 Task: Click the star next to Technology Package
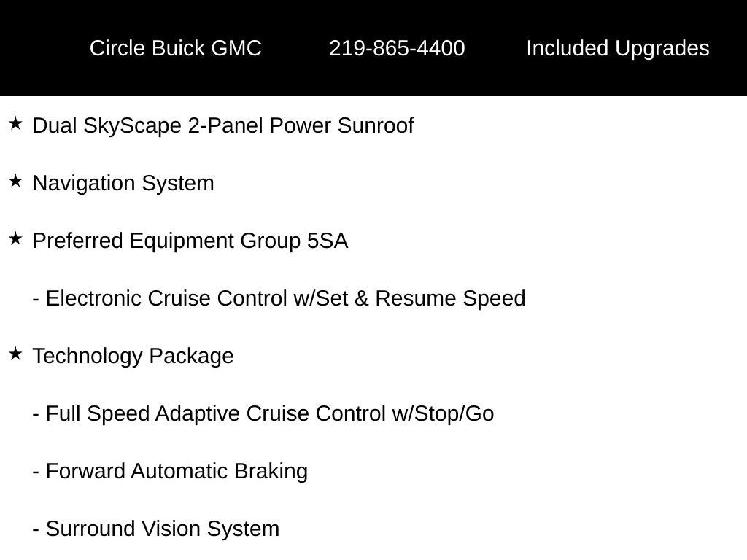pos(15,354)
